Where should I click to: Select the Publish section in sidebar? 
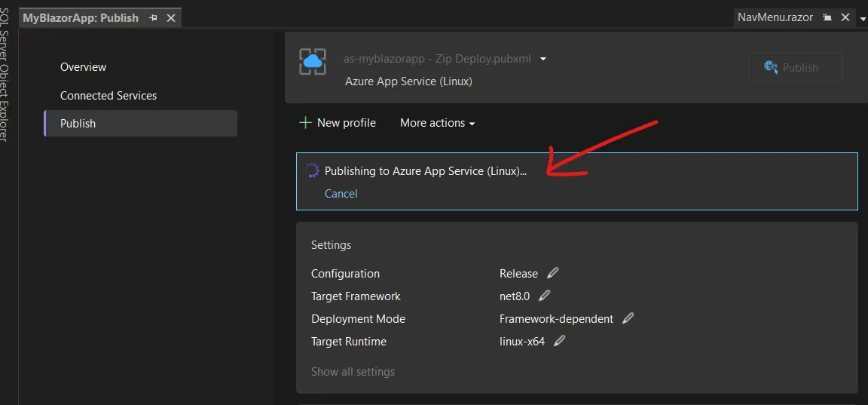coord(141,124)
